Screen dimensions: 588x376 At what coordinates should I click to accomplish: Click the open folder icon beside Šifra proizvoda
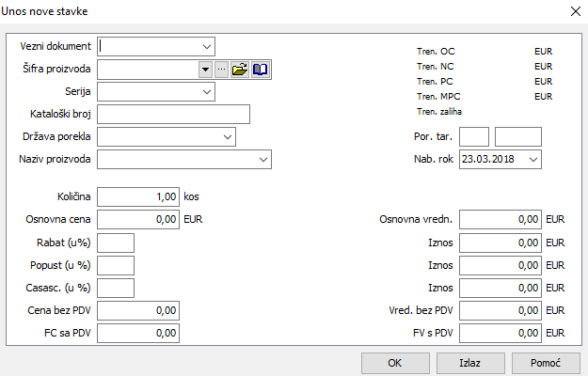(x=239, y=69)
